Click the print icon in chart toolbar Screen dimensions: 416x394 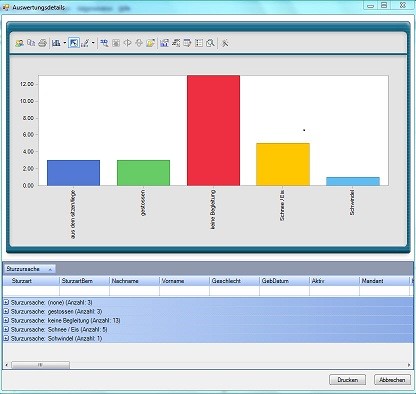tap(42, 43)
